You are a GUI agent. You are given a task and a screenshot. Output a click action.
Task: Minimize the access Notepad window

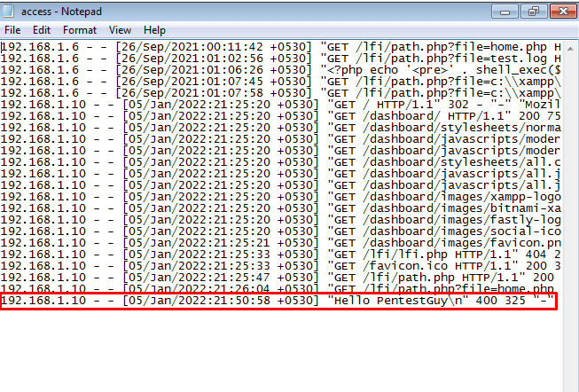point(505,12)
